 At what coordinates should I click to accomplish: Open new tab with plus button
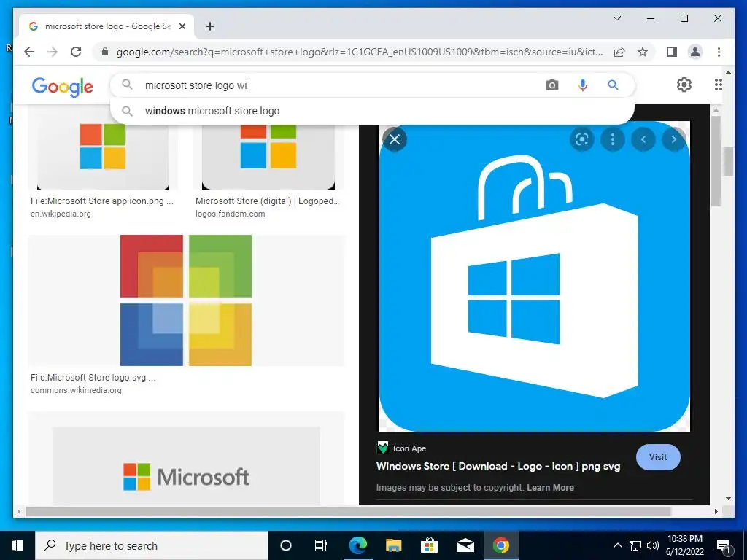pyautogui.click(x=210, y=26)
